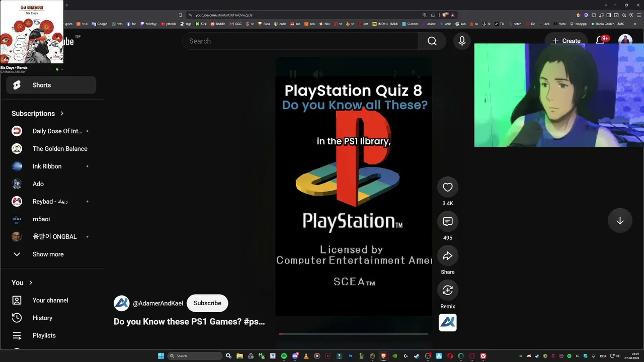Open The Golden Balance subscription
This screenshot has height=362, width=644.
pos(51,149)
